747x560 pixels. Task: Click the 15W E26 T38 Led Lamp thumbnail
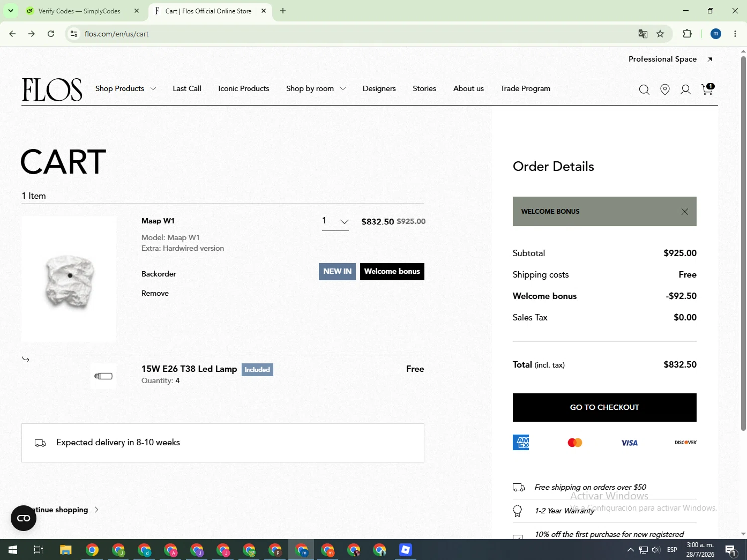coord(103,376)
